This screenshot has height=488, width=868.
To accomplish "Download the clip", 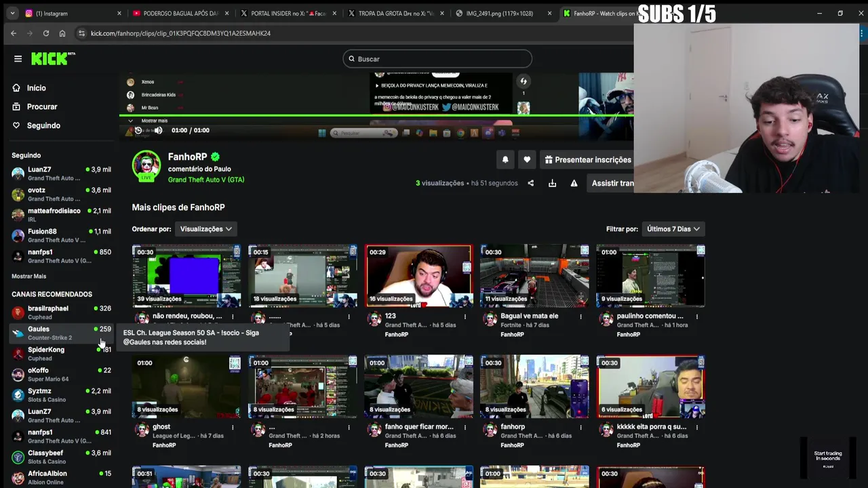I will (552, 183).
